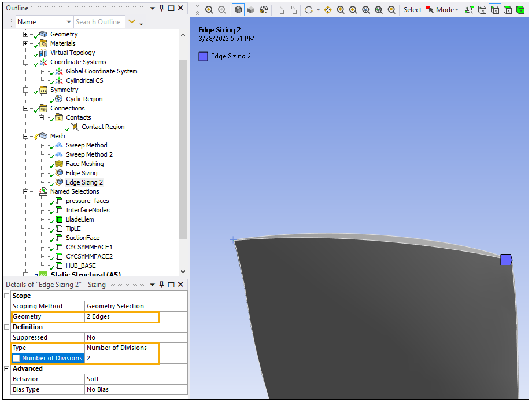Click the first magnifier icon in toolbar

click(x=209, y=10)
